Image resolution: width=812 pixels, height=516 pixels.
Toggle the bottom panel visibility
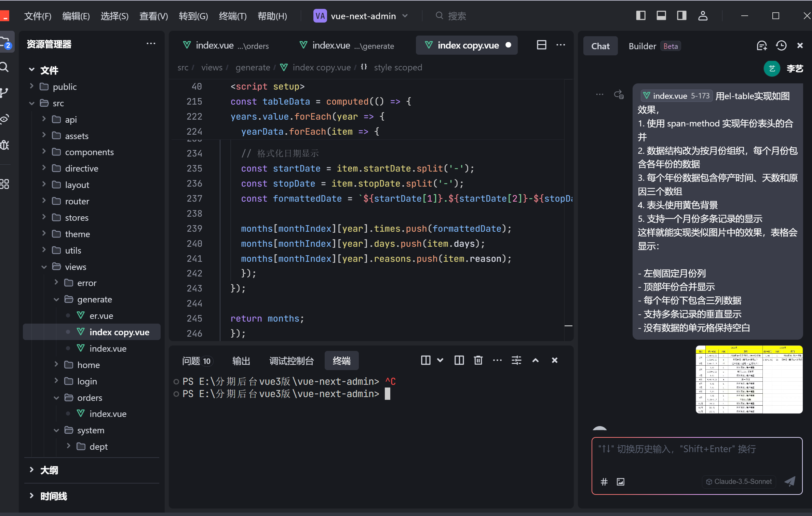(661, 16)
